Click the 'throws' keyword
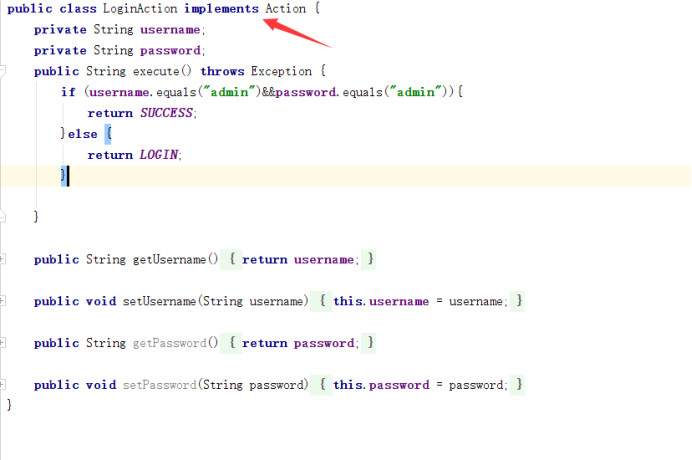Screen dimensions: 692x460 (x=222, y=71)
